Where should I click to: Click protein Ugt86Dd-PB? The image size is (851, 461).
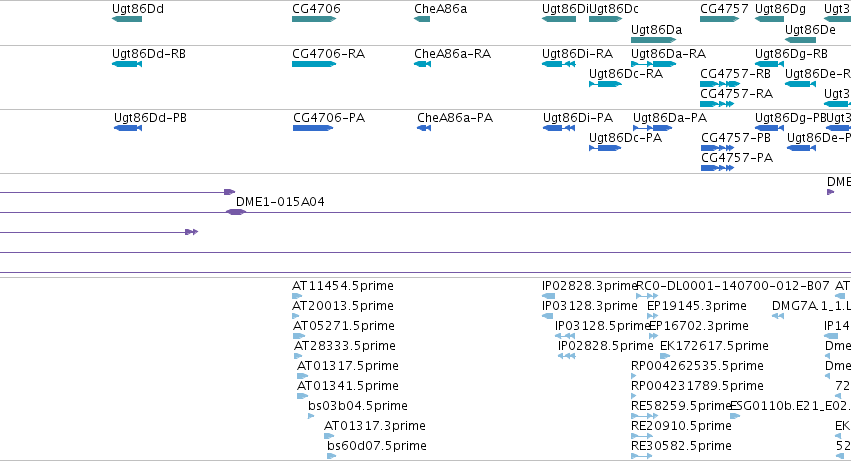[x=128, y=128]
